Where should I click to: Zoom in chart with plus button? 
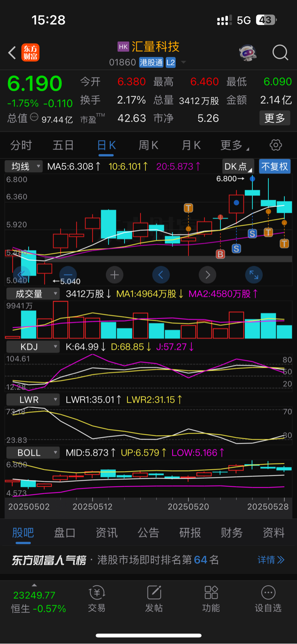pos(114,275)
